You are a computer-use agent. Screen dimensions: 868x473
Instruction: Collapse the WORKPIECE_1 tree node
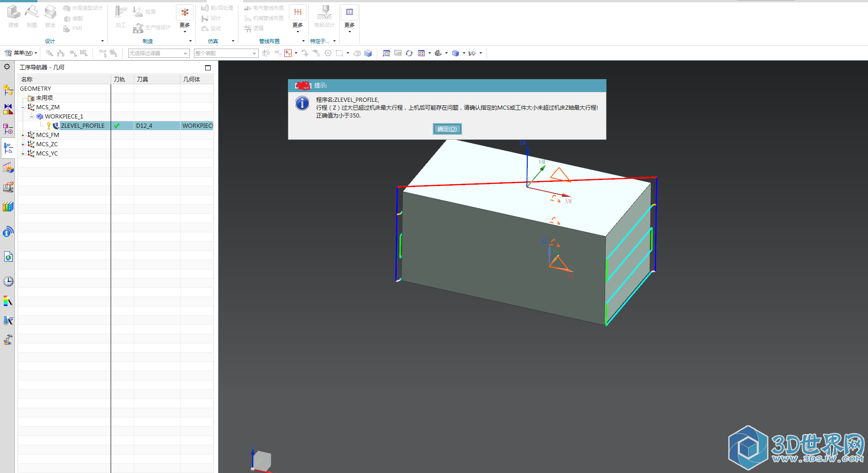31,117
